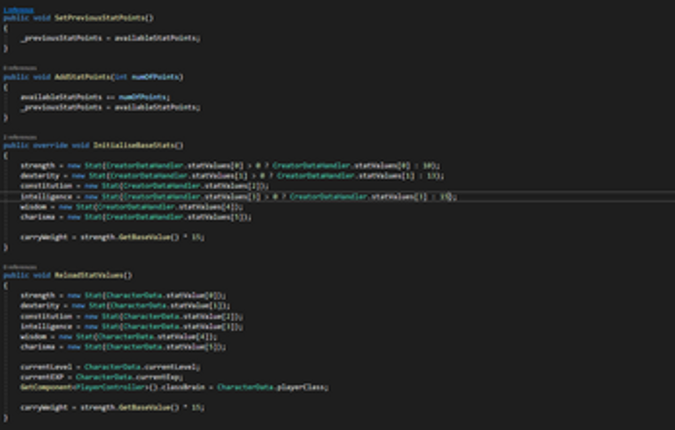Click 'constitution' assignment using CreatorDataHandler
Image resolution: width=675 pixels, height=430 pixels.
click(145, 186)
